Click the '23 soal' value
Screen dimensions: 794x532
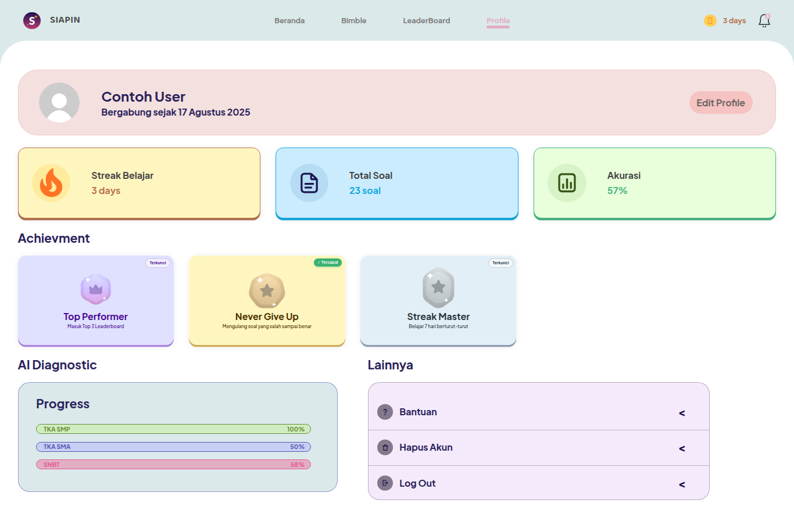pyautogui.click(x=365, y=190)
